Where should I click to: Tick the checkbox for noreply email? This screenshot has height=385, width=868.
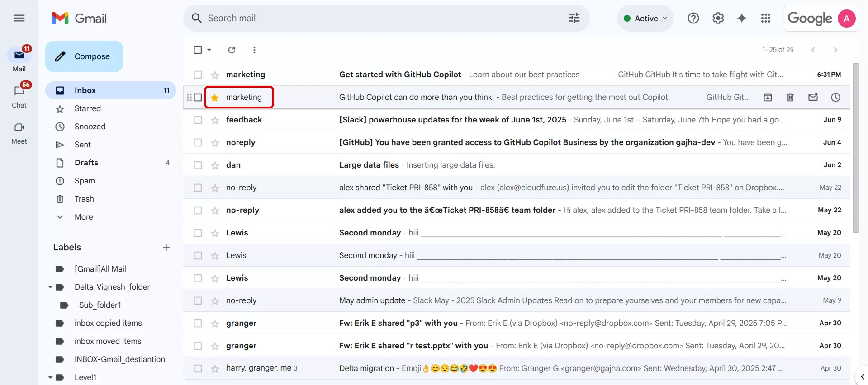click(198, 142)
